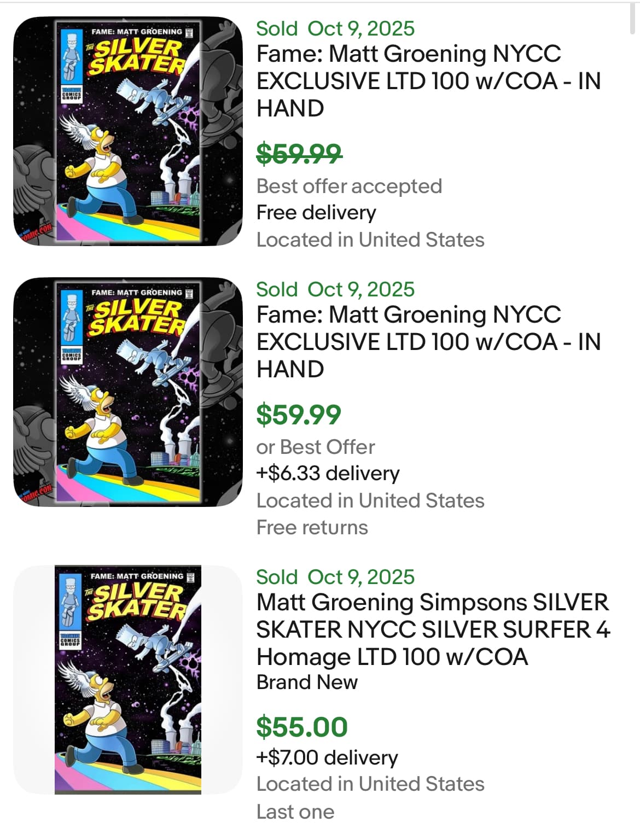The image size is (640, 840).
Task: Click 'Free returns' label
Action: (312, 527)
